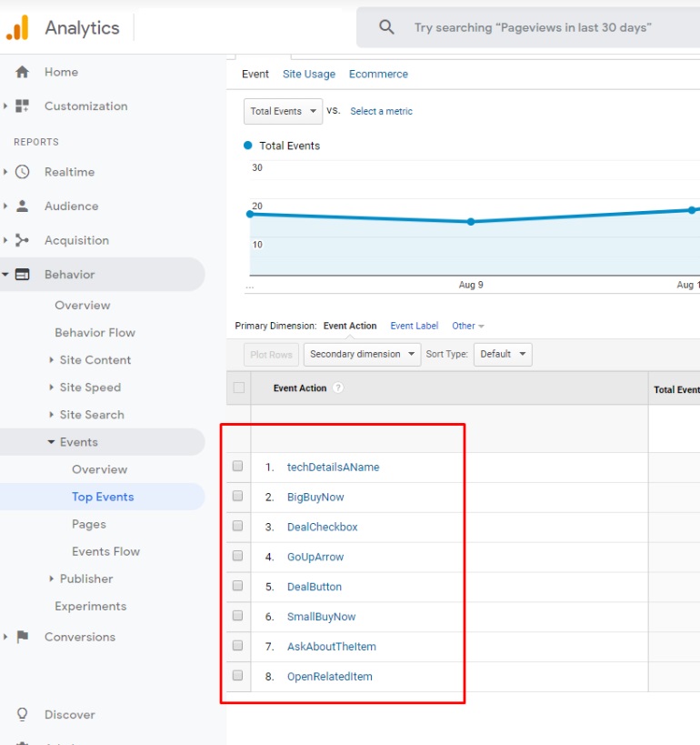The width and height of the screenshot is (700, 745).
Task: Tick the checkbox for techDetailsAName row
Action: pos(238,467)
